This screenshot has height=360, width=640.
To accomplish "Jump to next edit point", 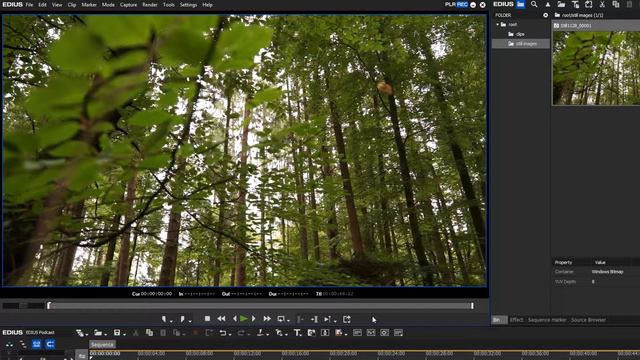I will [314, 319].
